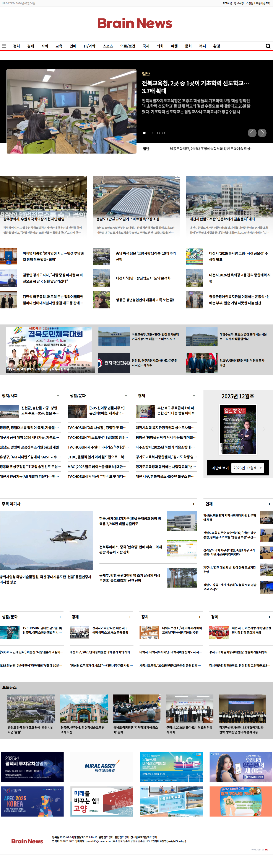Show previous magazine issue chevron
273x868 pixels.
point(212,429)
